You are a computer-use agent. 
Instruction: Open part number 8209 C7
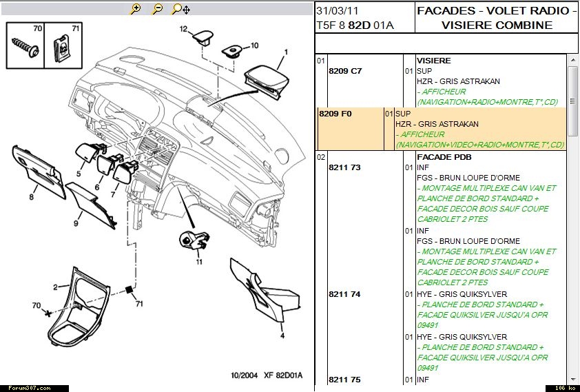[x=345, y=71]
